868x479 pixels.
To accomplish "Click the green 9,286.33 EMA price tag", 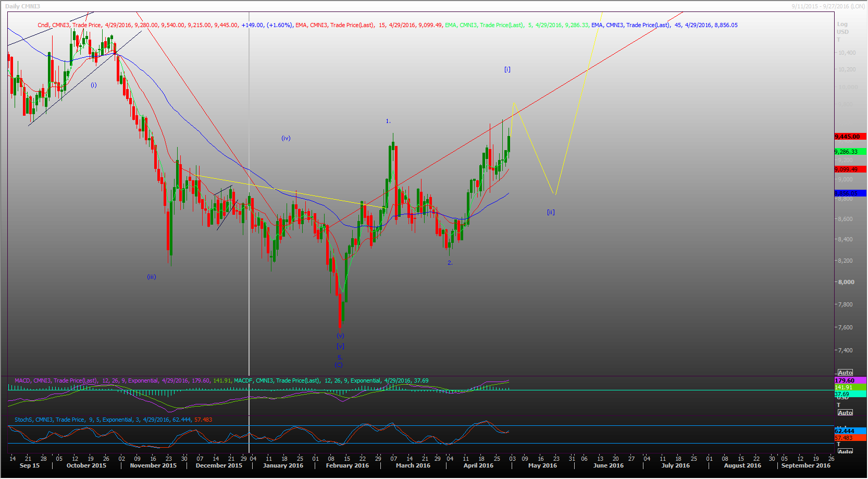I will click(x=850, y=152).
